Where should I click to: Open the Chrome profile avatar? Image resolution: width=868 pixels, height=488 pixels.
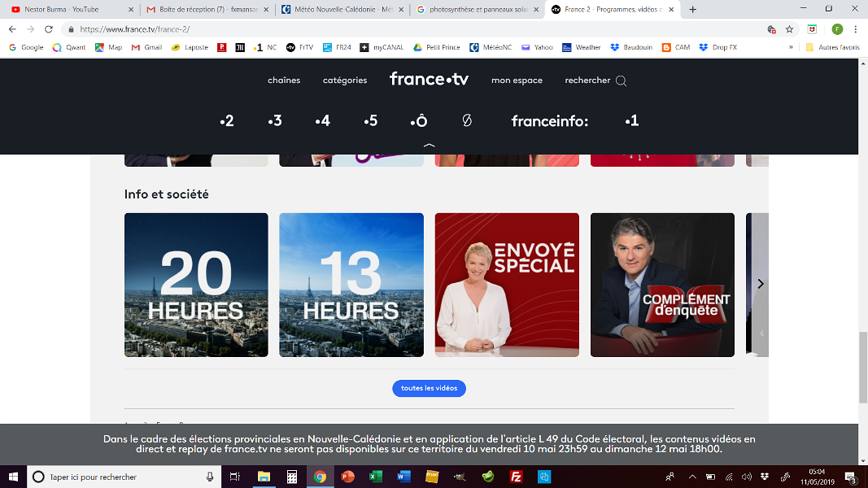click(837, 29)
